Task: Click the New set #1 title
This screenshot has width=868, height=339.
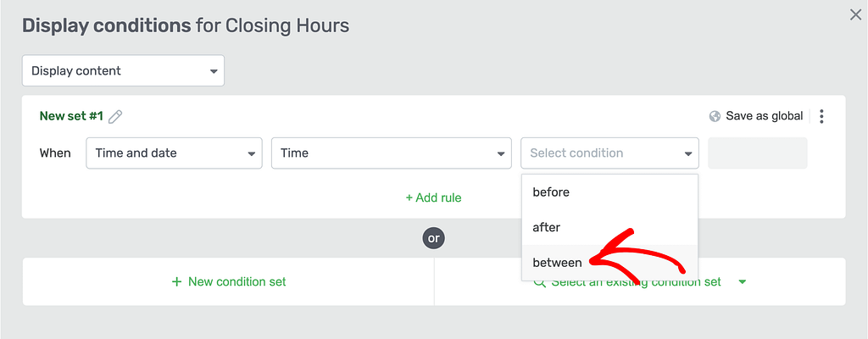Action: tap(71, 116)
